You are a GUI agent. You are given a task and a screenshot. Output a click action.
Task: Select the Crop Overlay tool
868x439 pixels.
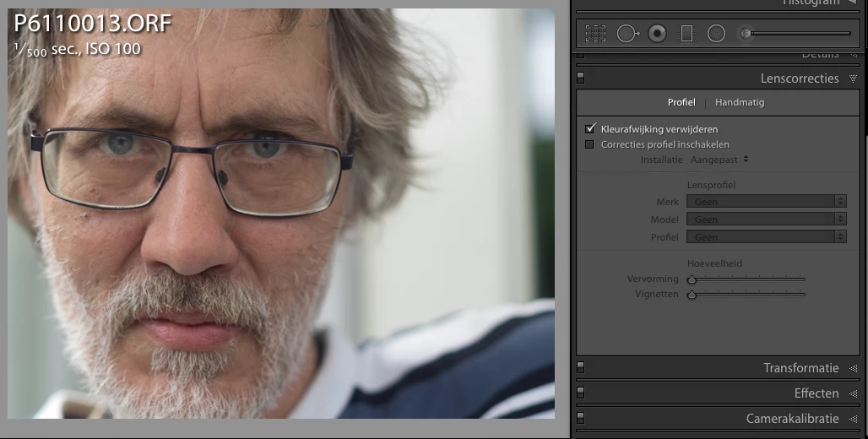[595, 34]
